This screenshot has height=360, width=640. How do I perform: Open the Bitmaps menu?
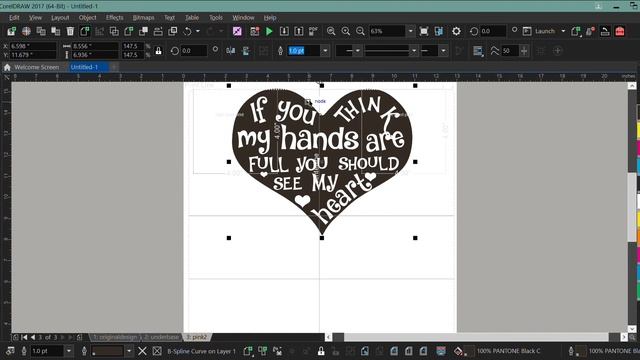pos(143,18)
